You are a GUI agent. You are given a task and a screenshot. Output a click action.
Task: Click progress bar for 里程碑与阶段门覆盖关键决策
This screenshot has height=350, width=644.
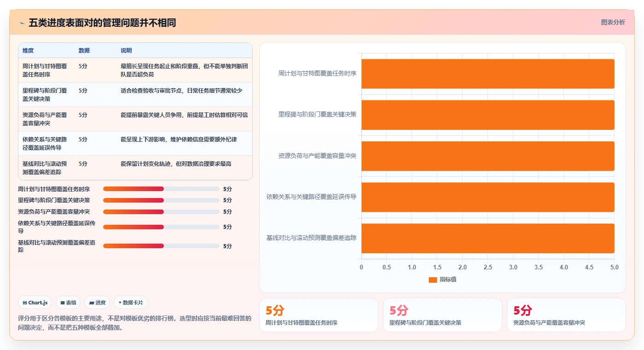161,200
